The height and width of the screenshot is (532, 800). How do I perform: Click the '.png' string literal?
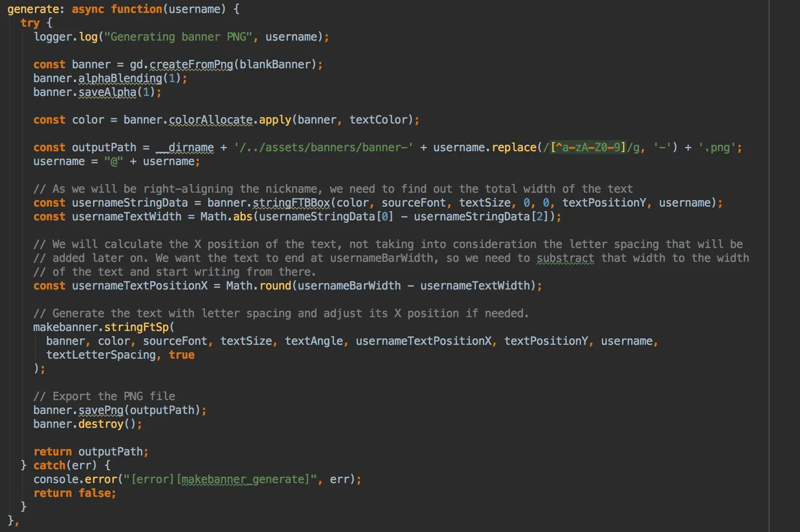pos(716,148)
